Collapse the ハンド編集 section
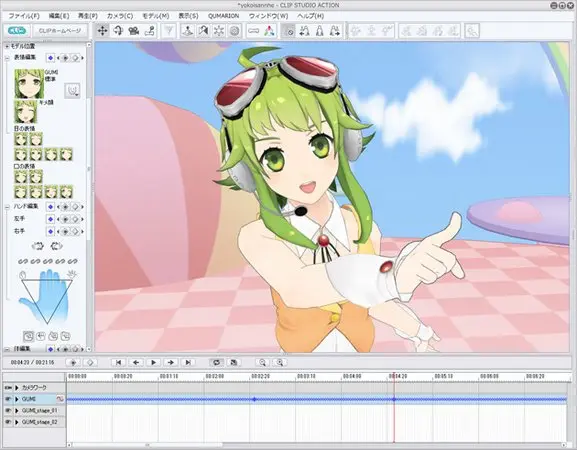This screenshot has height=450, width=577. pos(7,207)
